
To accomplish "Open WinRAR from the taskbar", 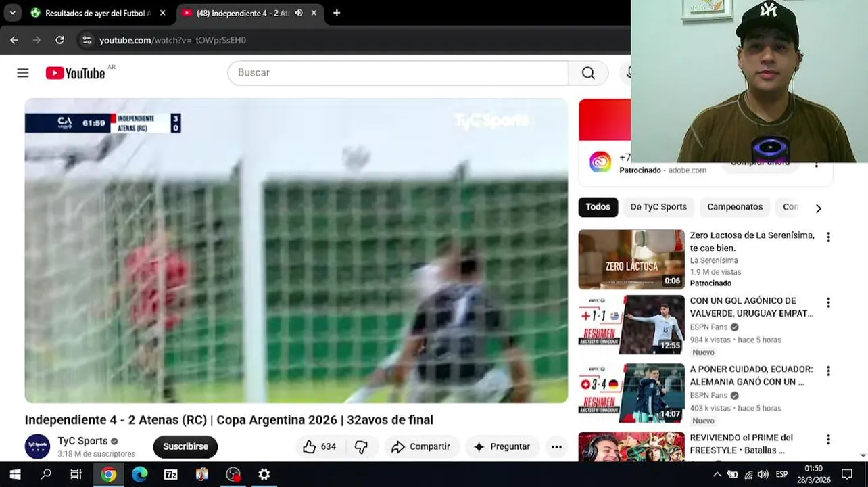I will click(201, 474).
